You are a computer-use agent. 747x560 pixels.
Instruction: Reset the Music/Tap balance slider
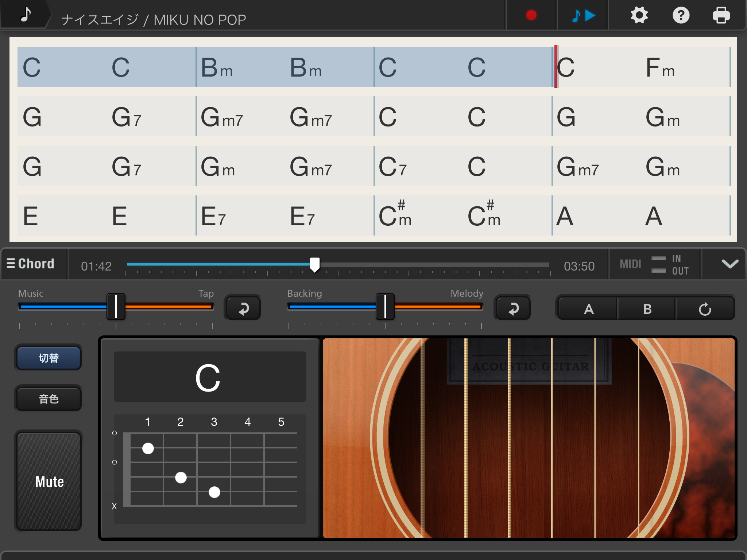(x=243, y=308)
